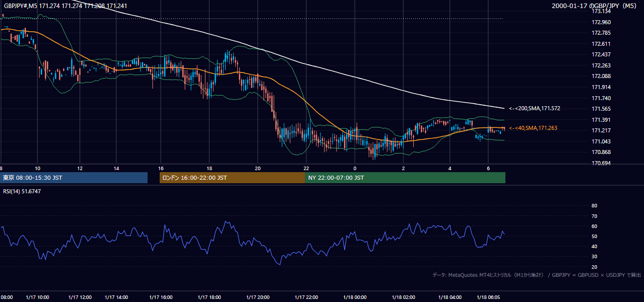Select the 東京 08:00-15:30 JST session bar
This screenshot has width=644, height=302.
pos(74,178)
